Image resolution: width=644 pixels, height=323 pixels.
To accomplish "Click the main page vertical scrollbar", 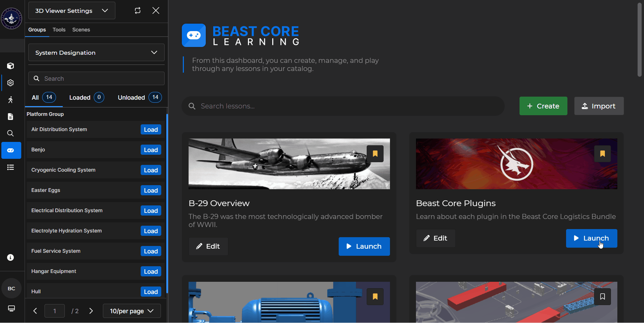I will [x=640, y=40].
